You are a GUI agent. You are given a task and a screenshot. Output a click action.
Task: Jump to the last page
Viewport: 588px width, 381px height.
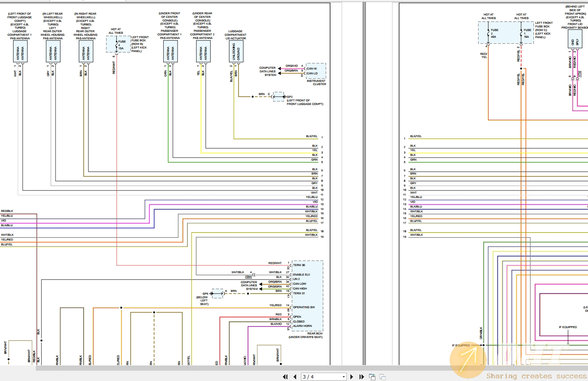pyautogui.click(x=361, y=377)
